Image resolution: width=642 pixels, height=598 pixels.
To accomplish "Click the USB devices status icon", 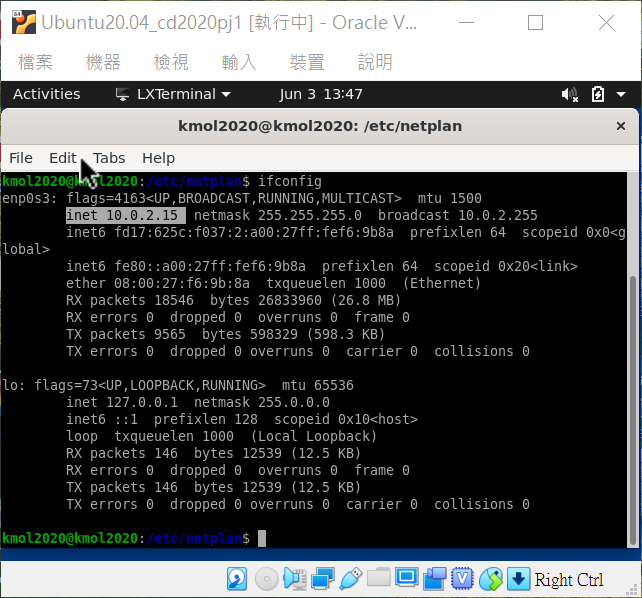I will click(350, 579).
